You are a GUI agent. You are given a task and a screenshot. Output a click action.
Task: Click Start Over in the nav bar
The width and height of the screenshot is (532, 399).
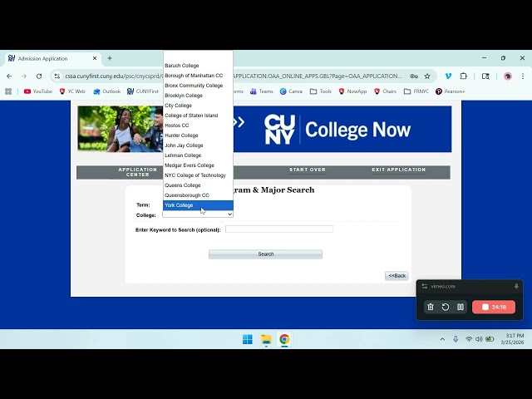tap(308, 170)
